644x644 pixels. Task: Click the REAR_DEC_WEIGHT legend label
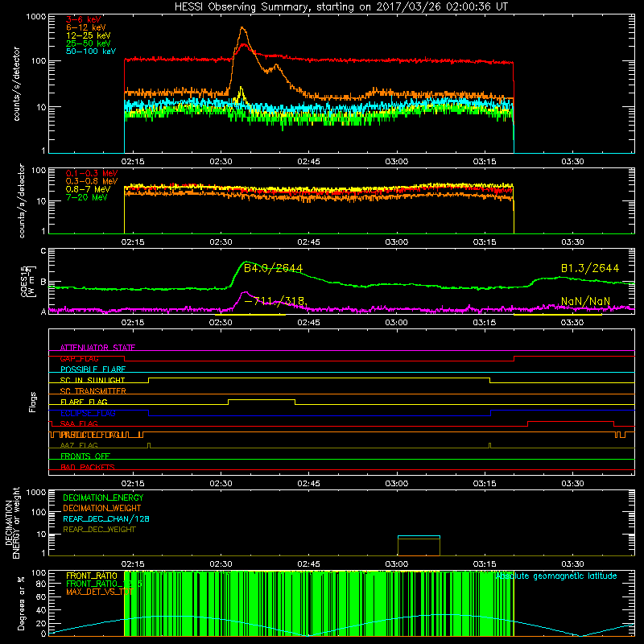tap(99, 530)
